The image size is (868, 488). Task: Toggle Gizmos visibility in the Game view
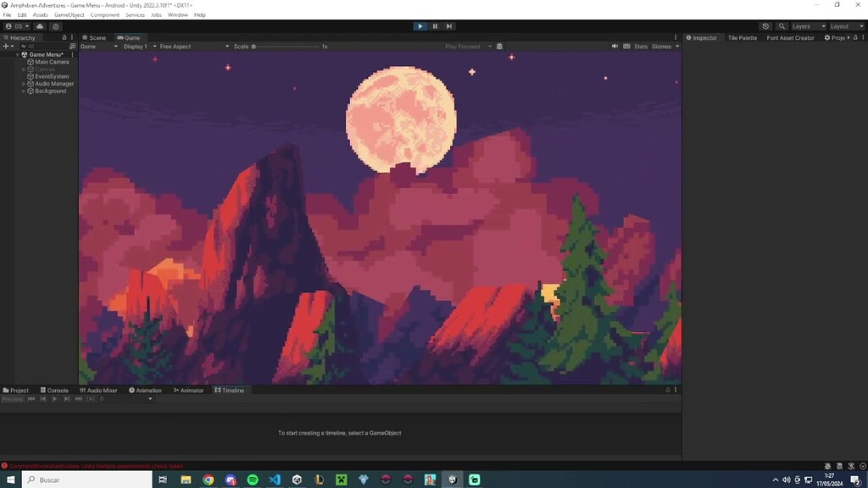click(661, 47)
